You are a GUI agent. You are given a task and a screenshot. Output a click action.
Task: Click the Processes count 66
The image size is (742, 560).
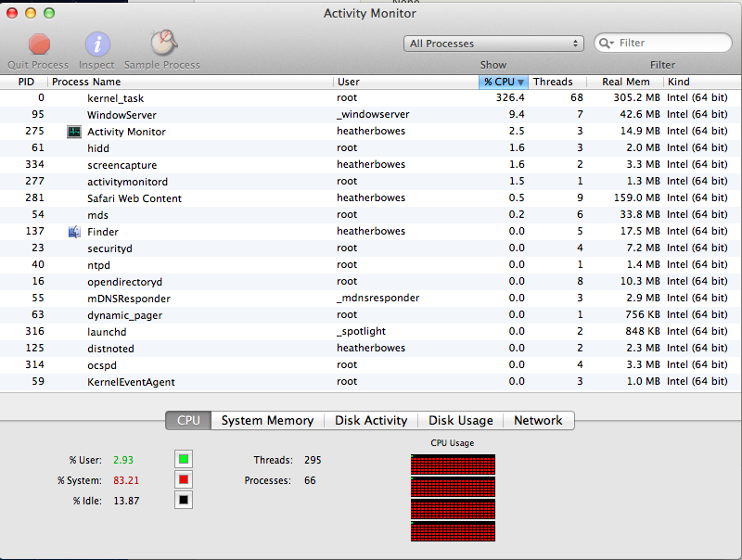tap(310, 480)
